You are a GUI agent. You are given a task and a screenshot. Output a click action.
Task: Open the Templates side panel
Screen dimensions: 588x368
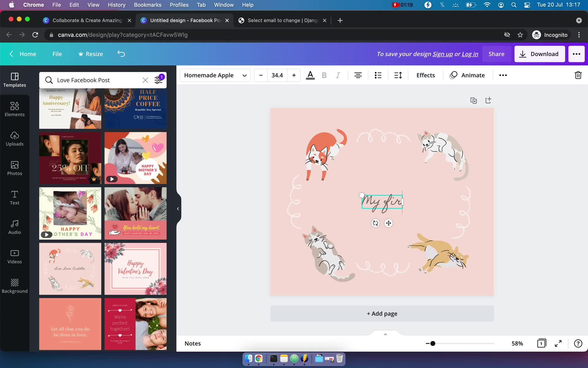tap(14, 80)
